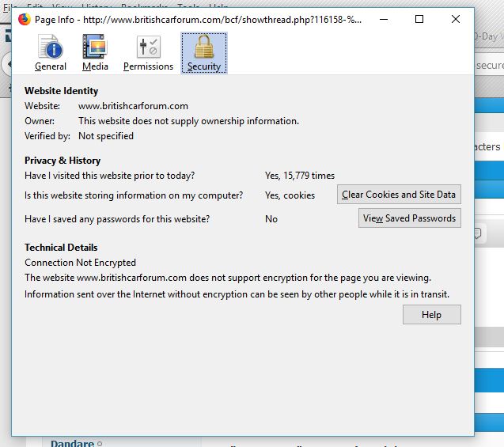Click the saved passwords question text
The height and width of the screenshot is (447, 504).
(x=117, y=219)
